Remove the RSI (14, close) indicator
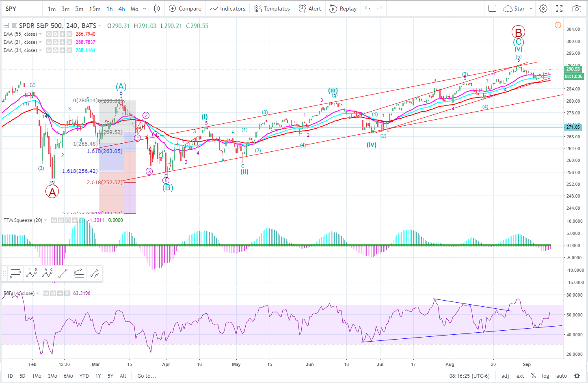Screen dimensions: 588x383 (67, 293)
